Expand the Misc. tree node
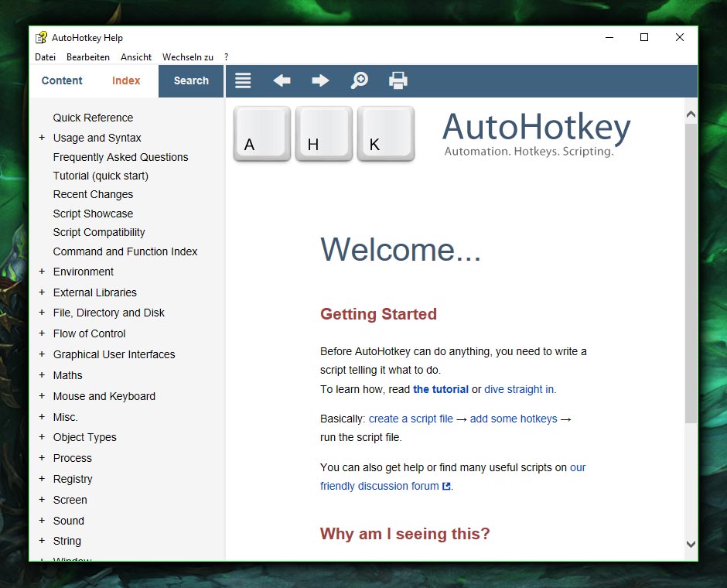This screenshot has width=727, height=588. 42,417
